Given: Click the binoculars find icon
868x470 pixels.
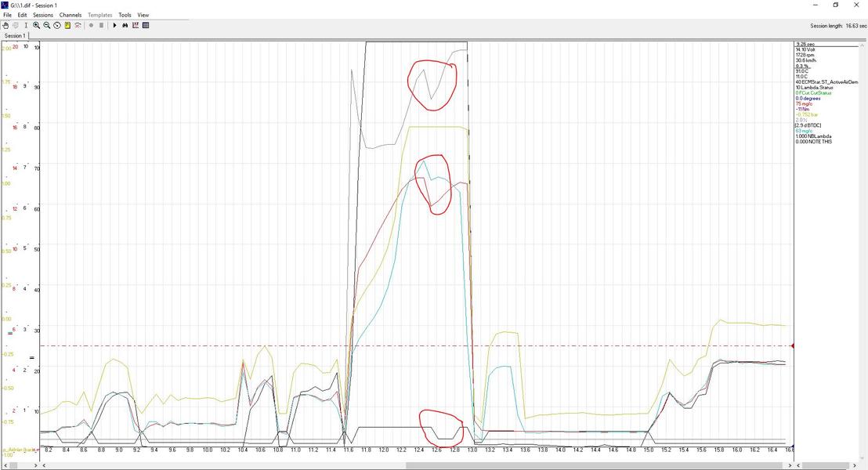Looking at the screenshot, I should pyautogui.click(x=125, y=26).
